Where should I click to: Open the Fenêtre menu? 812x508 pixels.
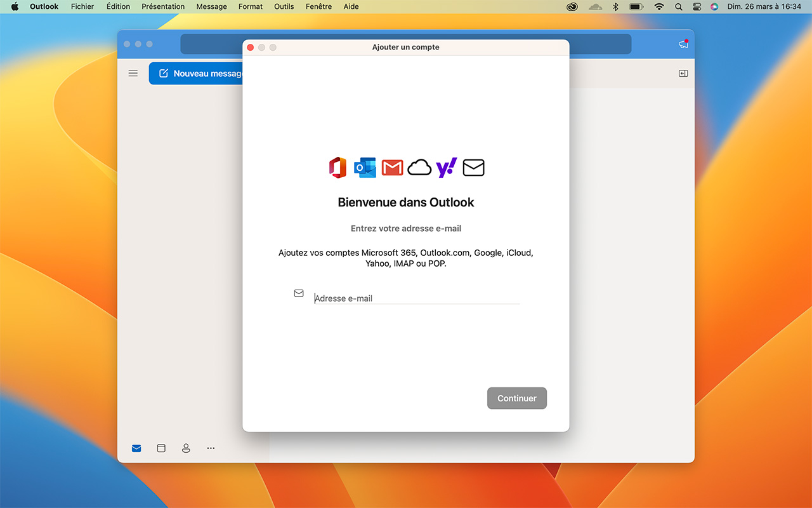point(318,6)
